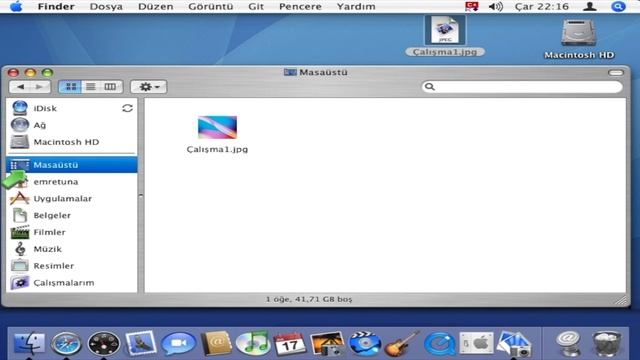This screenshot has width=640, height=360.
Task: Open the gear action dropdown menu
Action: [x=149, y=87]
